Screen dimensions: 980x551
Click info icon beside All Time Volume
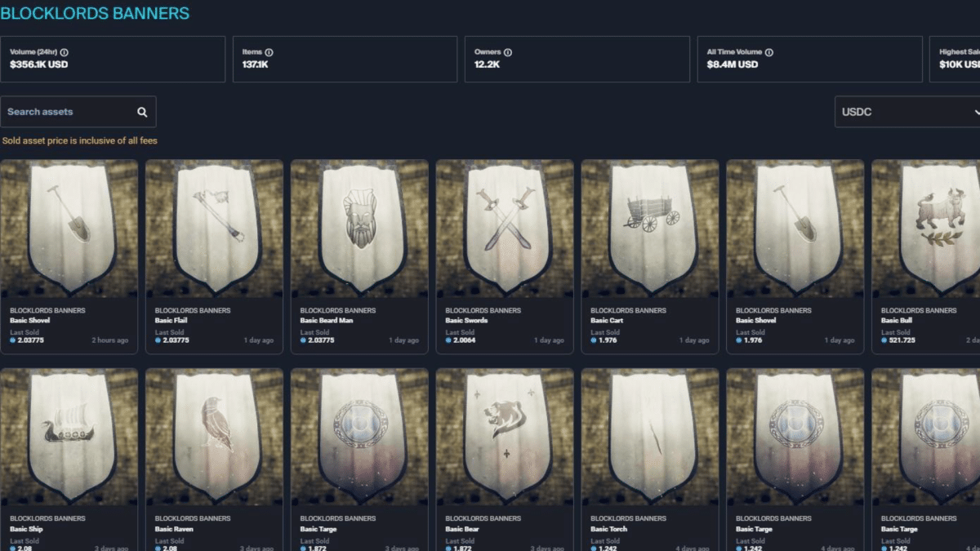769,52
